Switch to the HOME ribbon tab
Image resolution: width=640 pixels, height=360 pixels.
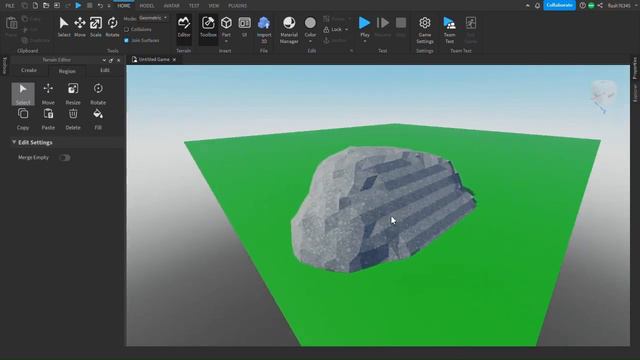pyautogui.click(x=124, y=6)
